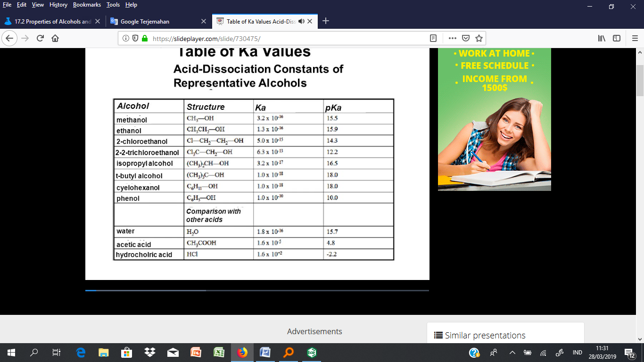Show the Library bookmarks icon

(602, 39)
